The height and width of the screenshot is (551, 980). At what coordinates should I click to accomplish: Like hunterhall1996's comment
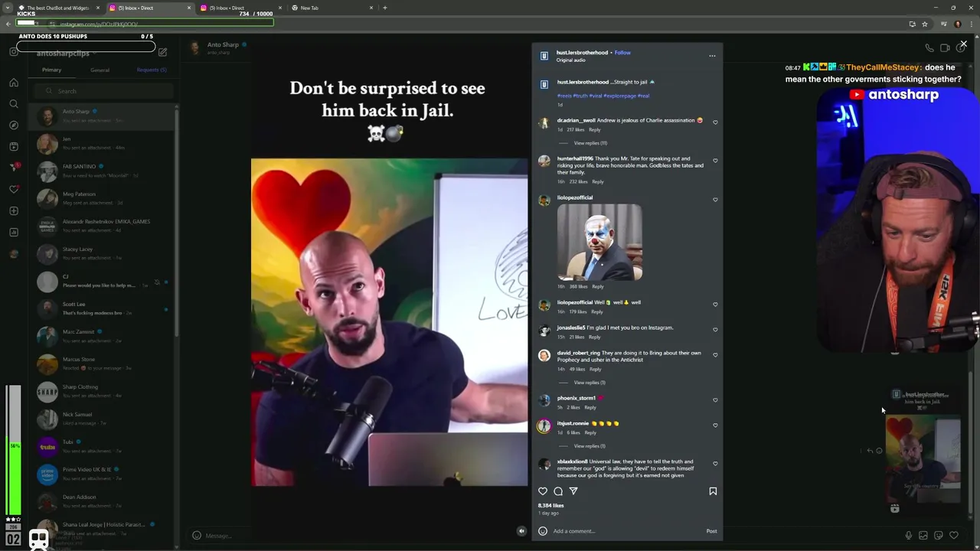(716, 161)
